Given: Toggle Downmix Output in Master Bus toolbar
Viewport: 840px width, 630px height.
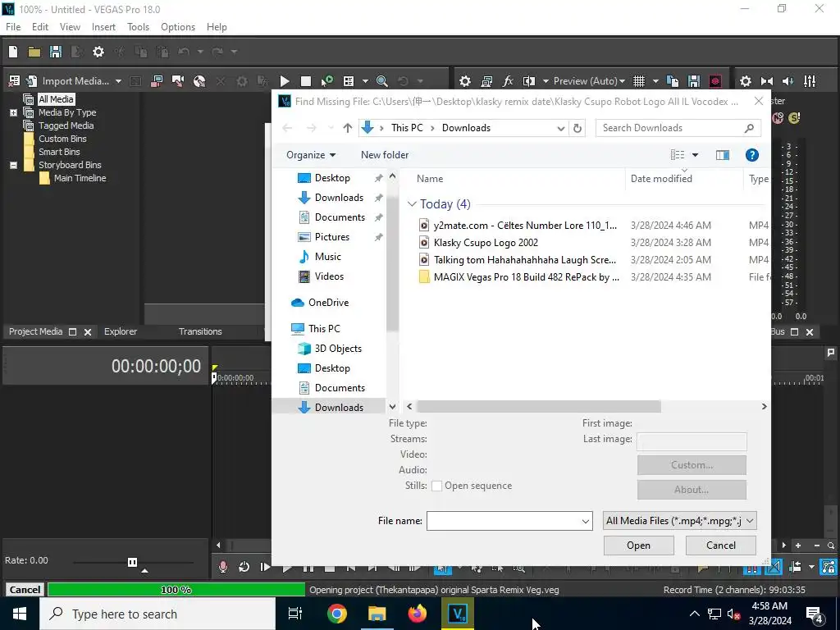Looking at the screenshot, I should [767, 81].
